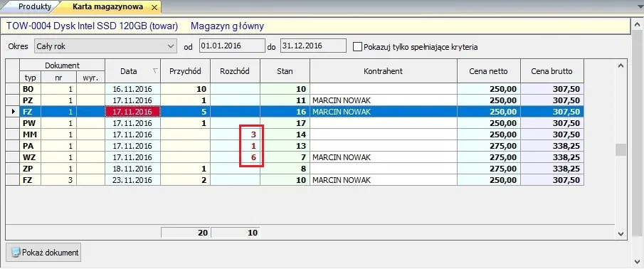Edit the start date 01.01.2016 field

tap(232, 46)
